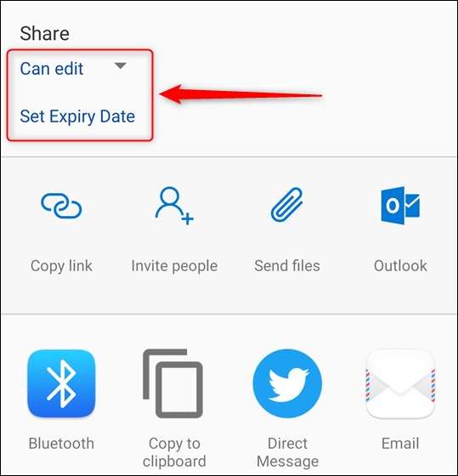Image resolution: width=458 pixels, height=476 pixels.
Task: Share via Twitter Direct Message icon
Action: [287, 383]
